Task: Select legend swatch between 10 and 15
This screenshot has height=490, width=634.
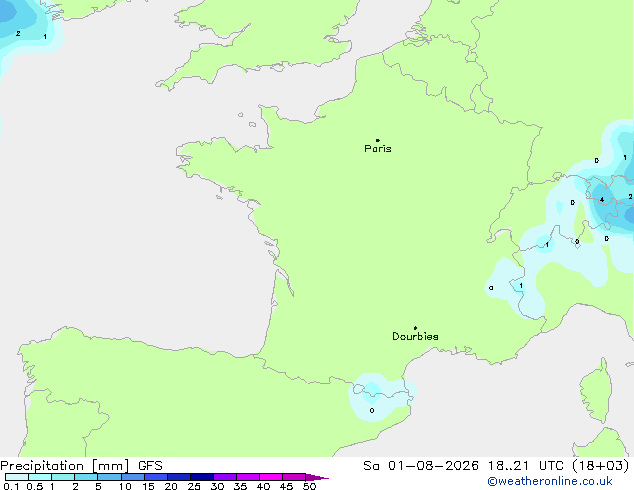Action: (x=133, y=477)
